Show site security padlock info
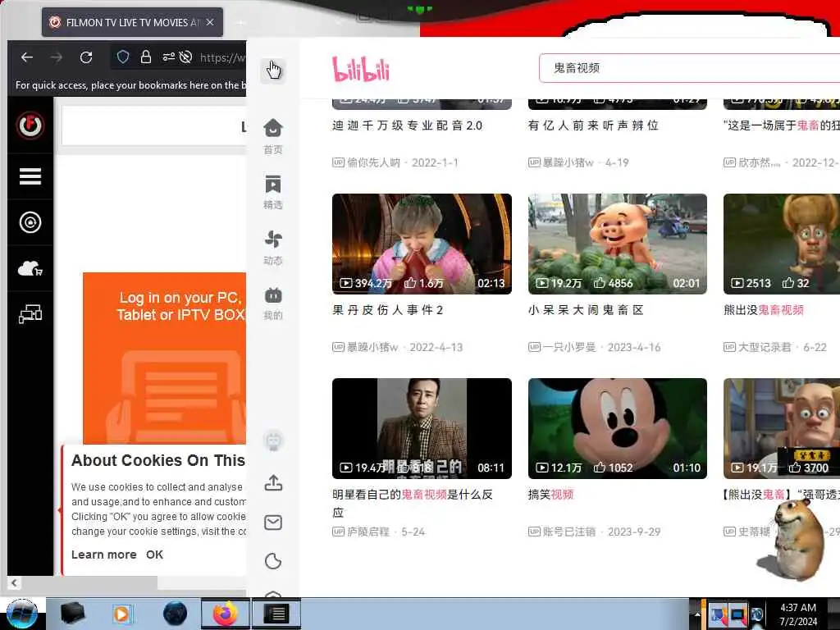 (x=146, y=57)
